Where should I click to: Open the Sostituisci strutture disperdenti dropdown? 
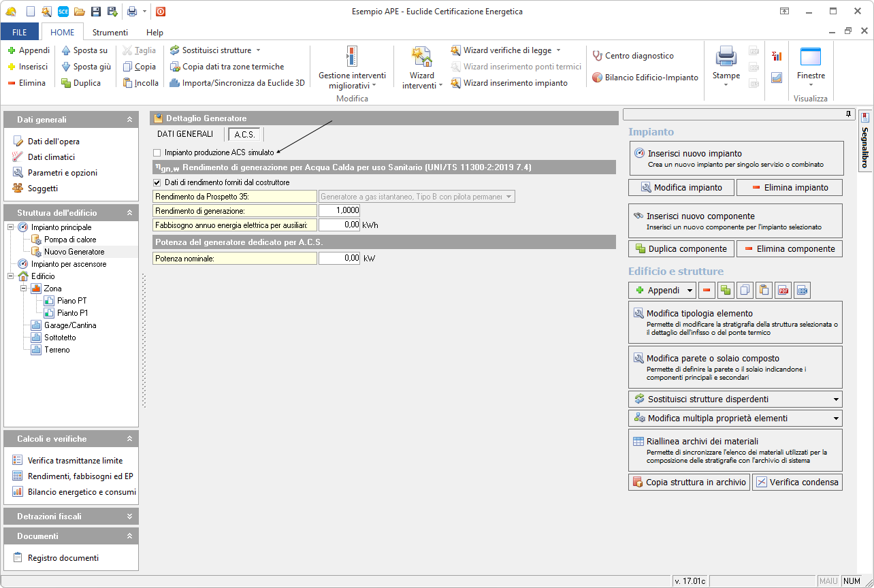(x=836, y=399)
